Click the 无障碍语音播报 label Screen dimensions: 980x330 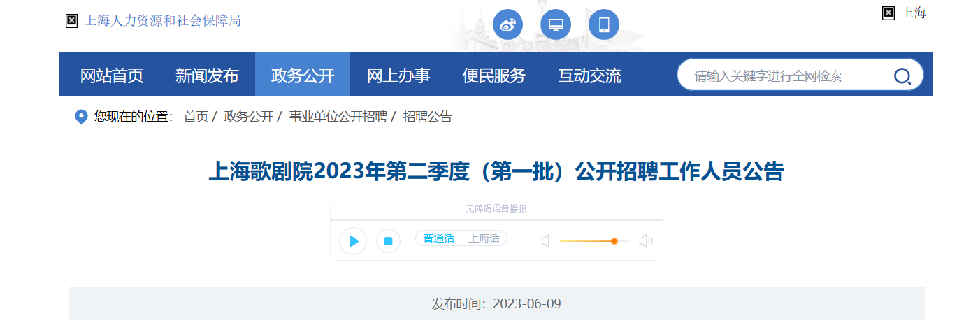click(496, 208)
